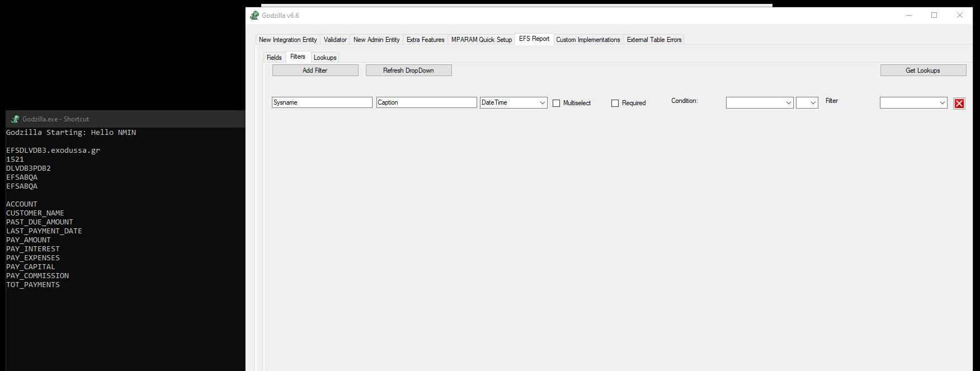Open the Filter dropdown
The image size is (980, 371).
click(913, 103)
